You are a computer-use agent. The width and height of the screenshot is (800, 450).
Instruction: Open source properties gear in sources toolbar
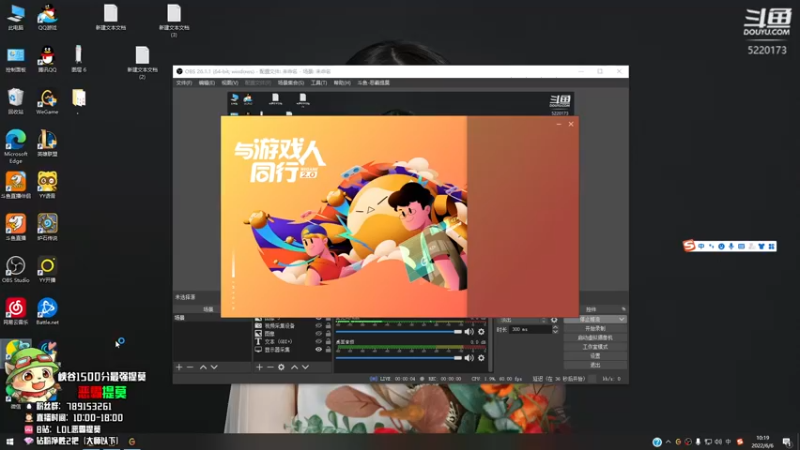(281, 367)
